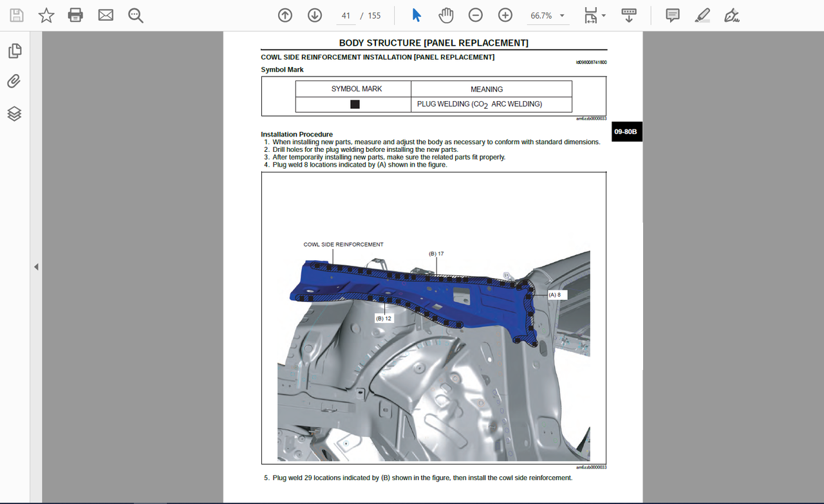Open the 66.7% zoom level dropdown
824x504 pixels.
(547, 15)
